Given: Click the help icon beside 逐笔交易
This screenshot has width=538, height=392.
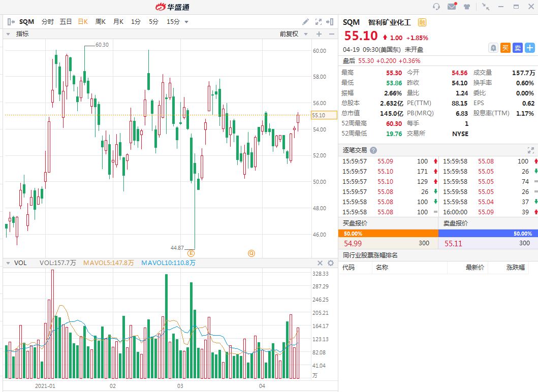Looking at the screenshot, I should click(x=373, y=150).
